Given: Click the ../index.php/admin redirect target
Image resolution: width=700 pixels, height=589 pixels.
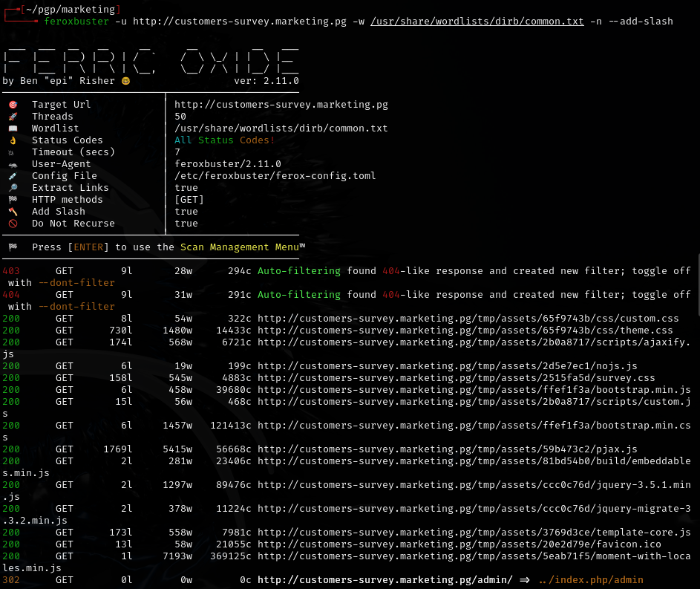Looking at the screenshot, I should tap(591, 579).
